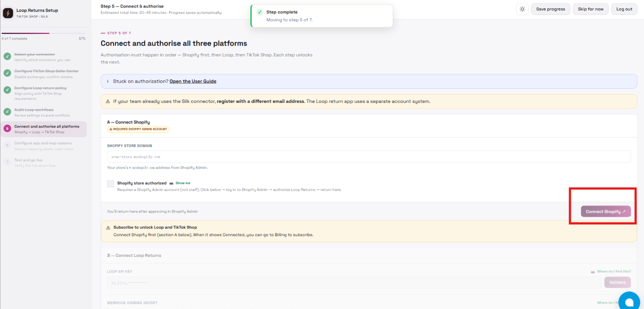Click the Validate button for Loop API key
The height and width of the screenshot is (309, 644).
pos(618,283)
